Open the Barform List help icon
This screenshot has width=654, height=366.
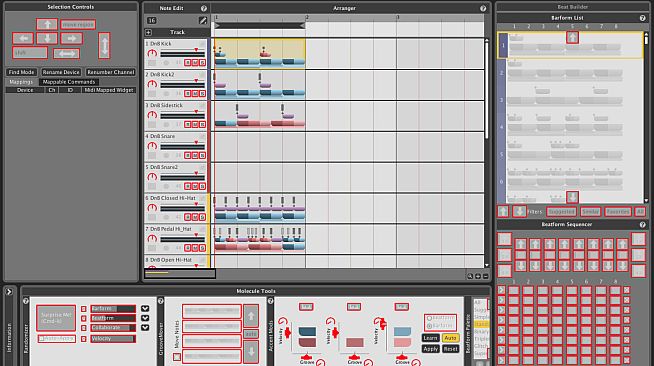(x=642, y=18)
